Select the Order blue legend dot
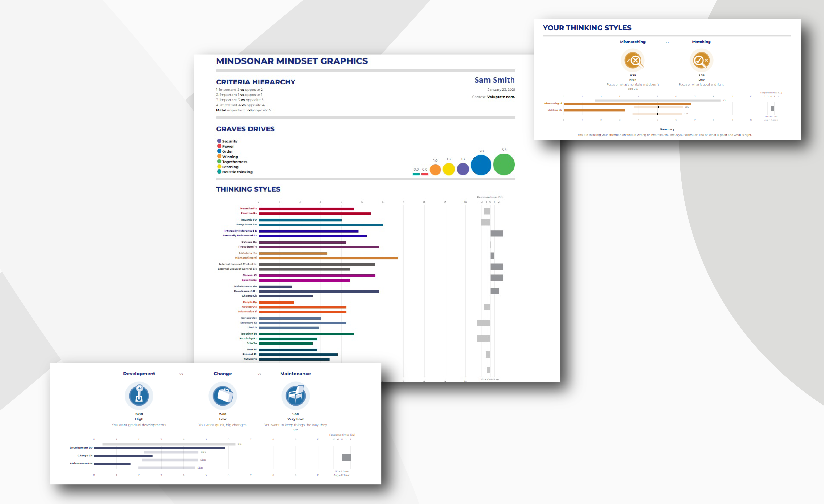 (219, 151)
